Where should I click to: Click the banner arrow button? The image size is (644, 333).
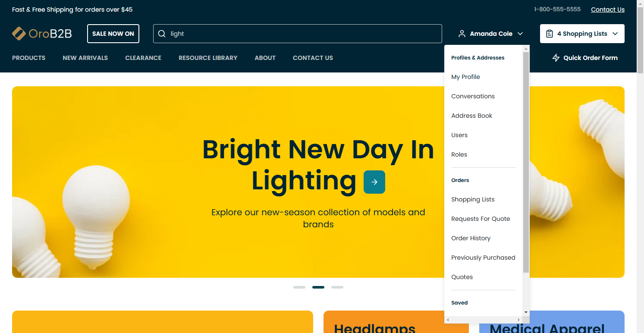[374, 182]
